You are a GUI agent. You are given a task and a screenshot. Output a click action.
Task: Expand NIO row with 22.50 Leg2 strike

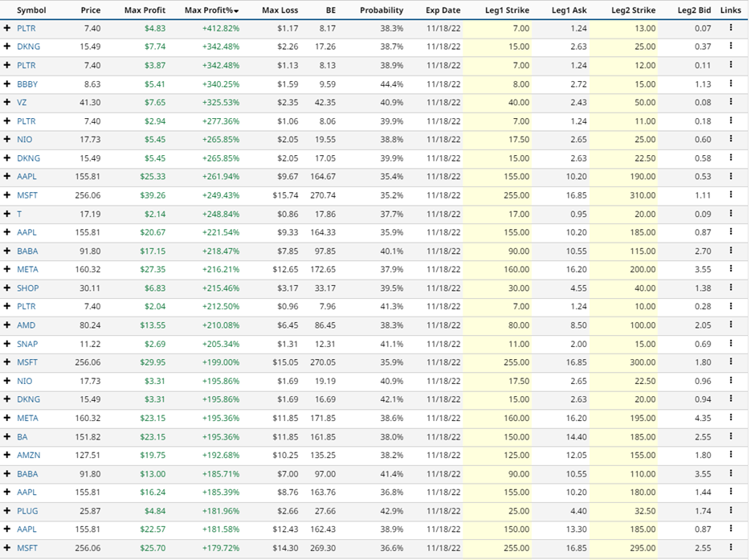click(x=6, y=381)
